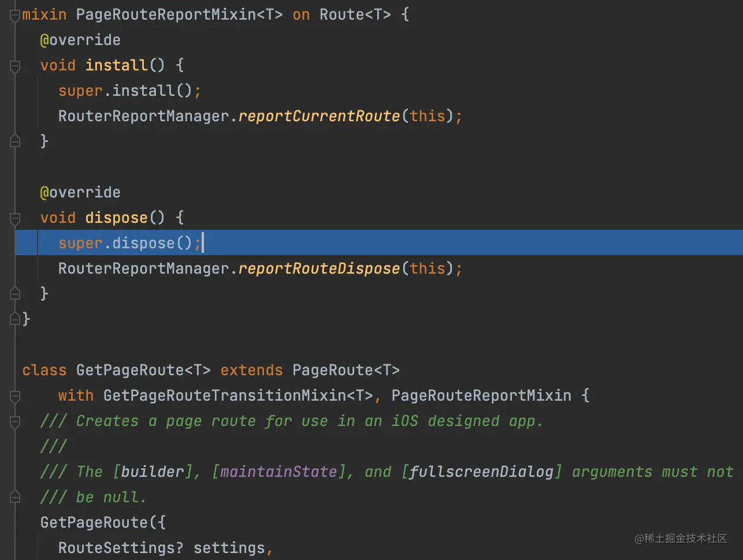The height and width of the screenshot is (560, 743).
Task: Click the extends keyword
Action: (x=251, y=370)
